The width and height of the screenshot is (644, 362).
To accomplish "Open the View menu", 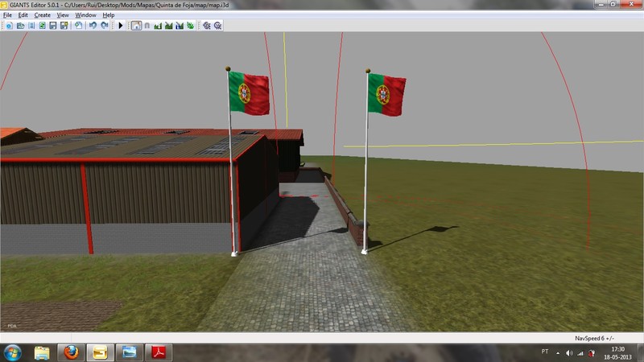I will tap(63, 15).
